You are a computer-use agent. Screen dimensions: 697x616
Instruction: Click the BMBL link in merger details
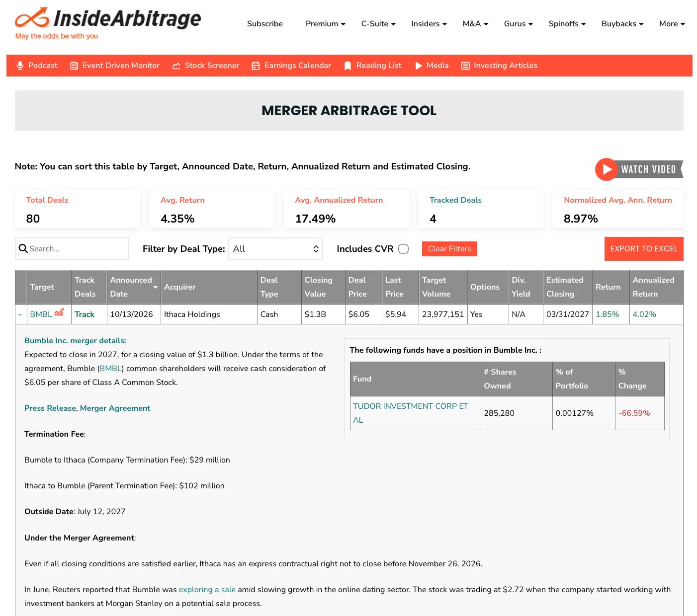coord(111,369)
